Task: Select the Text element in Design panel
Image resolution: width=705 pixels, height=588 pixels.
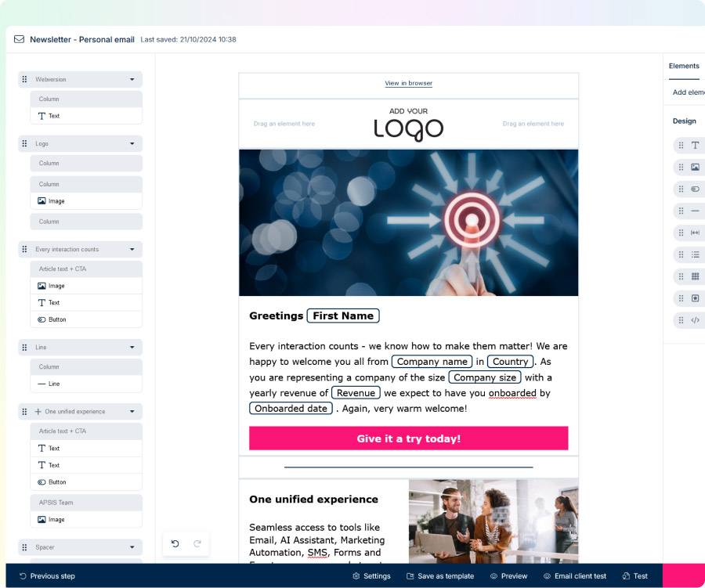Action: [x=695, y=146]
